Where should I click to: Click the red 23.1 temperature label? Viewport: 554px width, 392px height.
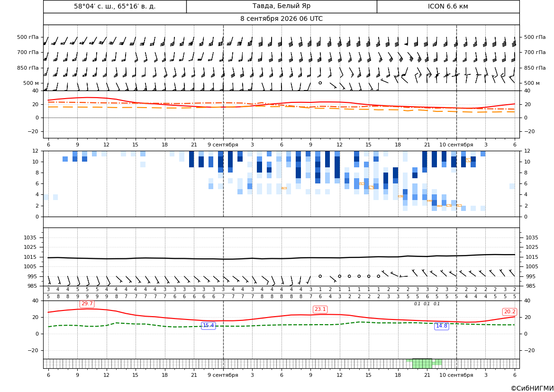(320, 310)
